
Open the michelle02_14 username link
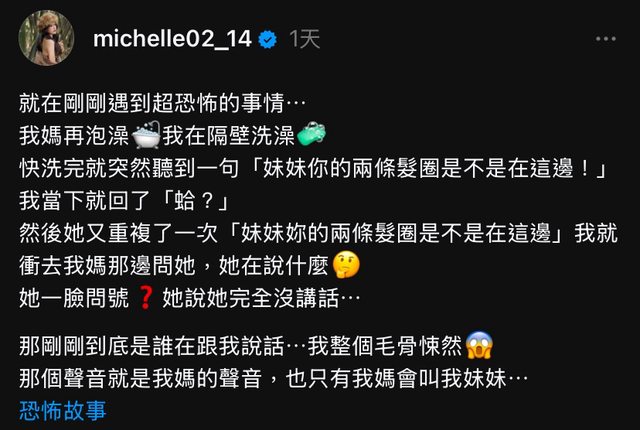click(172, 39)
